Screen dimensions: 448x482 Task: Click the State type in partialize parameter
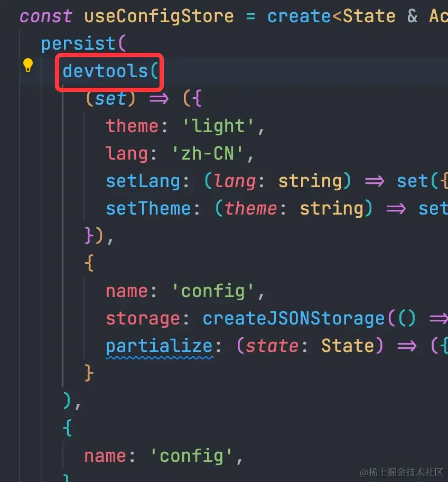coord(348,346)
